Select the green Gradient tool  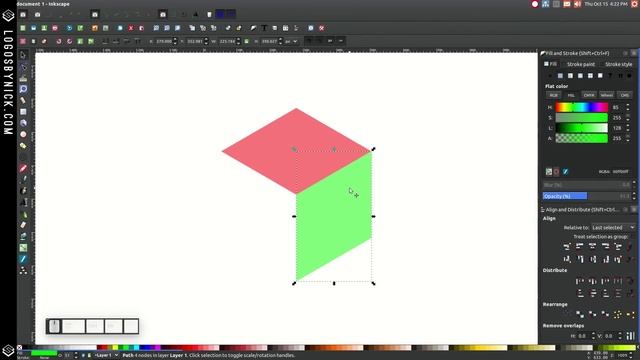pos(23,247)
